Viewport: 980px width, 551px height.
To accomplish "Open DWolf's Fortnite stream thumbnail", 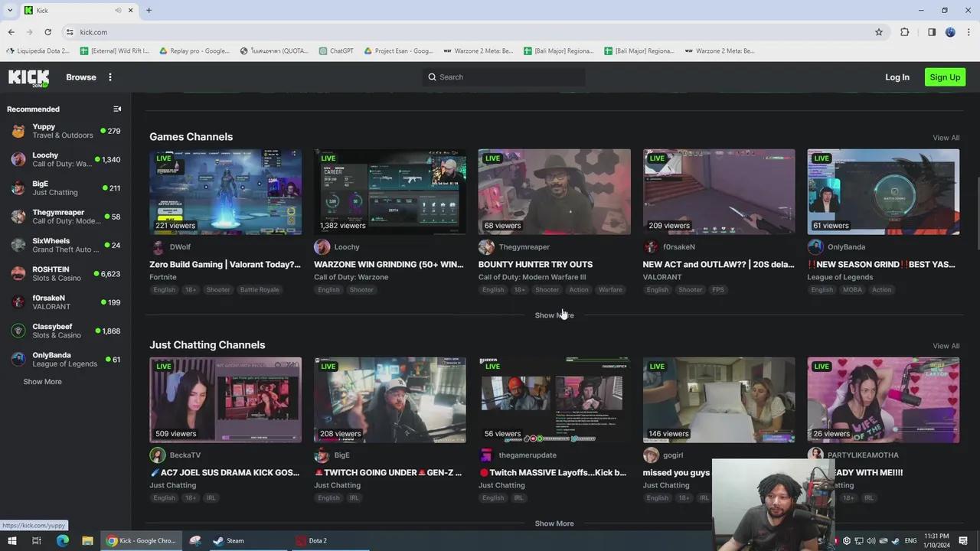I will click(x=225, y=191).
